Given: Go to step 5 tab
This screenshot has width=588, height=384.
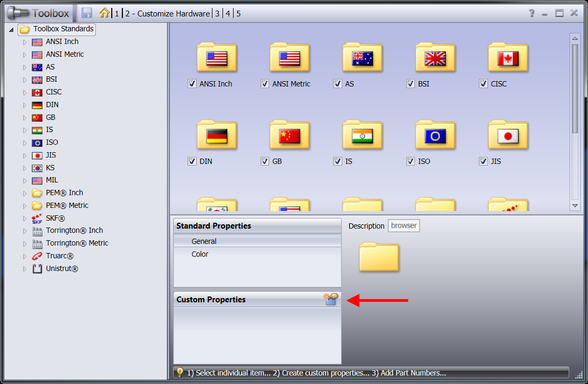Looking at the screenshot, I should click(x=238, y=13).
